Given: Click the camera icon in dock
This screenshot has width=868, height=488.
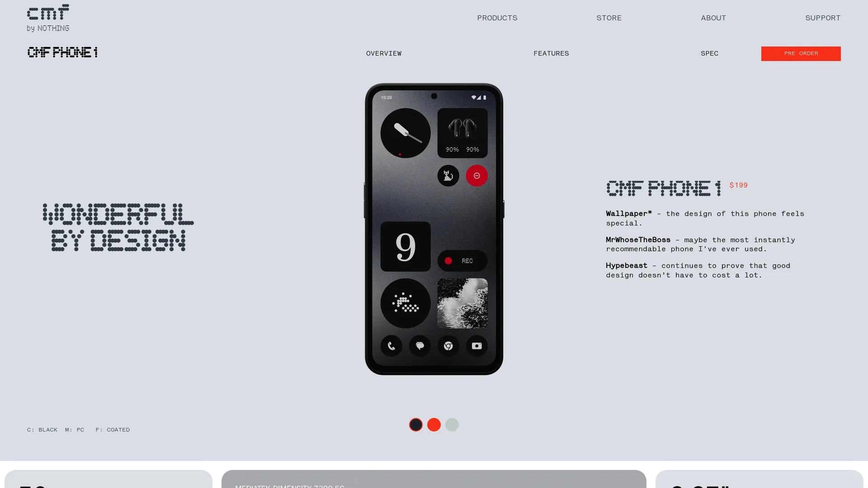Looking at the screenshot, I should point(477,346).
